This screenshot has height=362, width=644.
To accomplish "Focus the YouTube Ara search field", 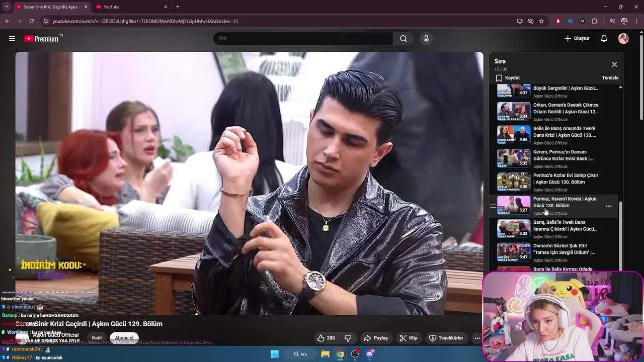I will coord(303,38).
